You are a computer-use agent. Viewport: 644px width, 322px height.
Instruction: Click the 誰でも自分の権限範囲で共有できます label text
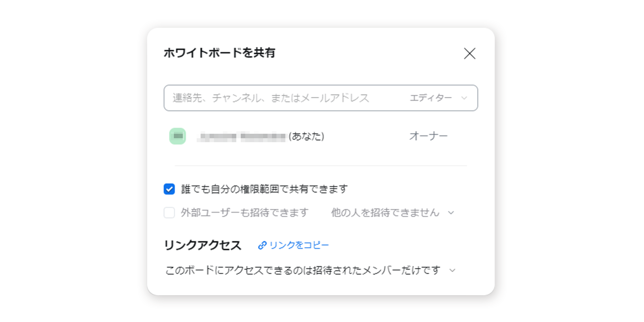click(x=264, y=189)
